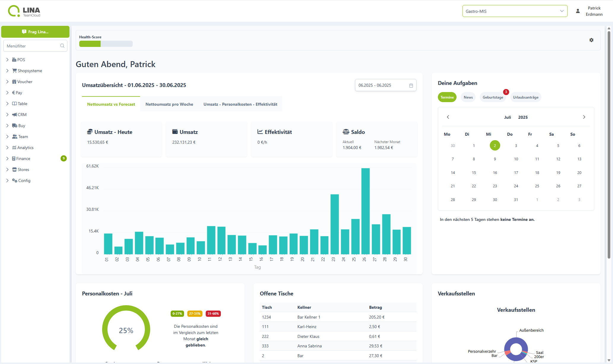Expand the Analytics menu chevron
The height and width of the screenshot is (364, 613).
7,148
